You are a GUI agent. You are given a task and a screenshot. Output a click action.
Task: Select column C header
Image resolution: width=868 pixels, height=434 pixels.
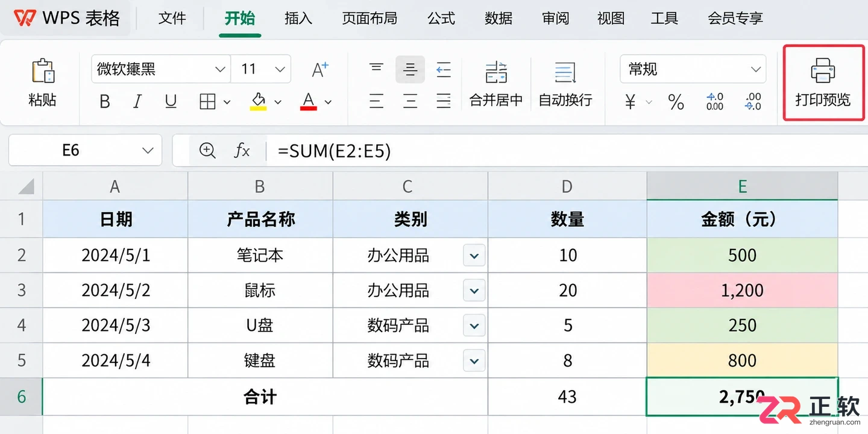click(410, 186)
